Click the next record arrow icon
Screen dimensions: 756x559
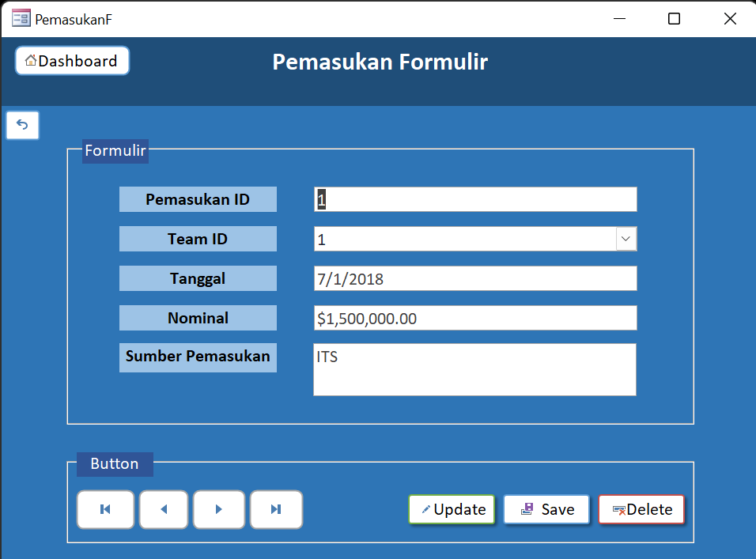tap(219, 509)
